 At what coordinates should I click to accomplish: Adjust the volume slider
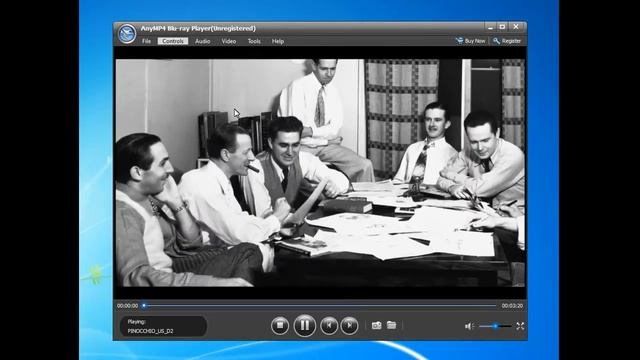coord(495,326)
